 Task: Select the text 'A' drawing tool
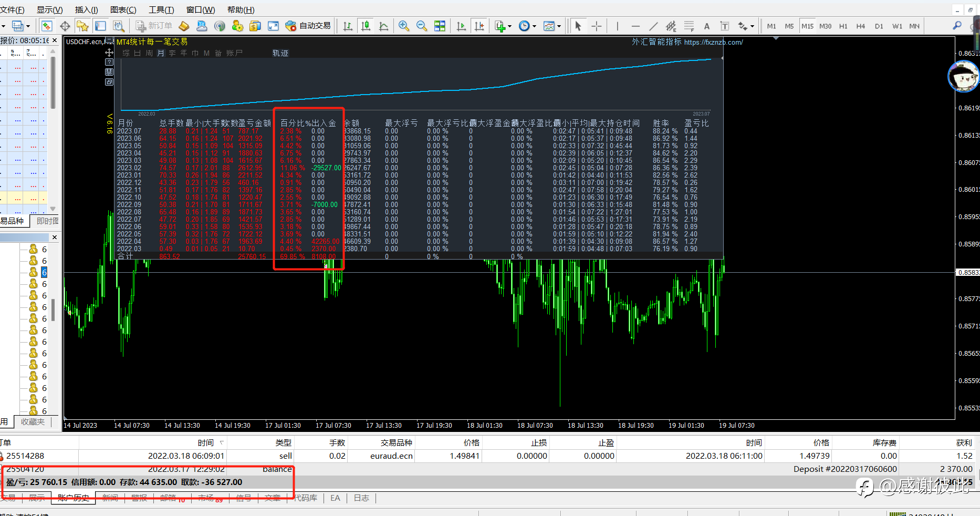pyautogui.click(x=707, y=26)
